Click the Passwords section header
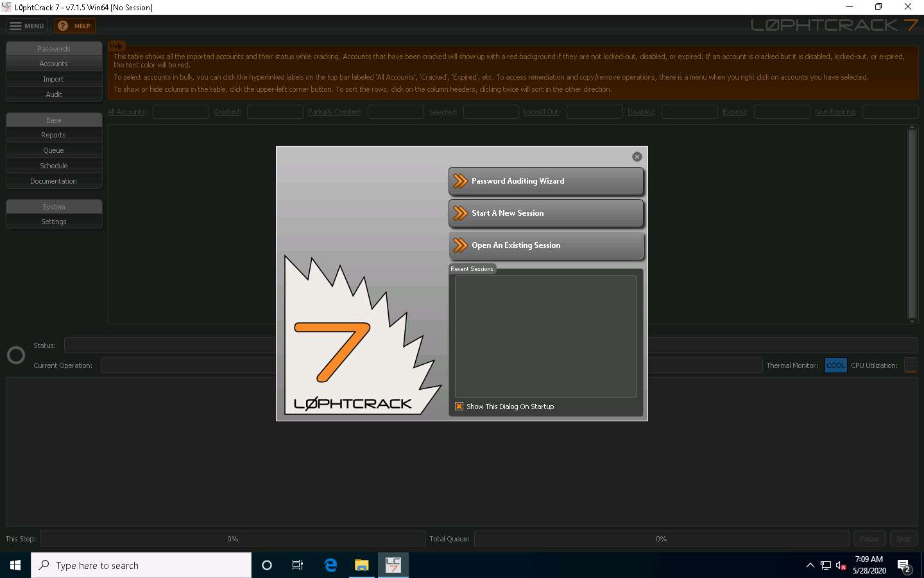The image size is (924, 578). click(54, 49)
